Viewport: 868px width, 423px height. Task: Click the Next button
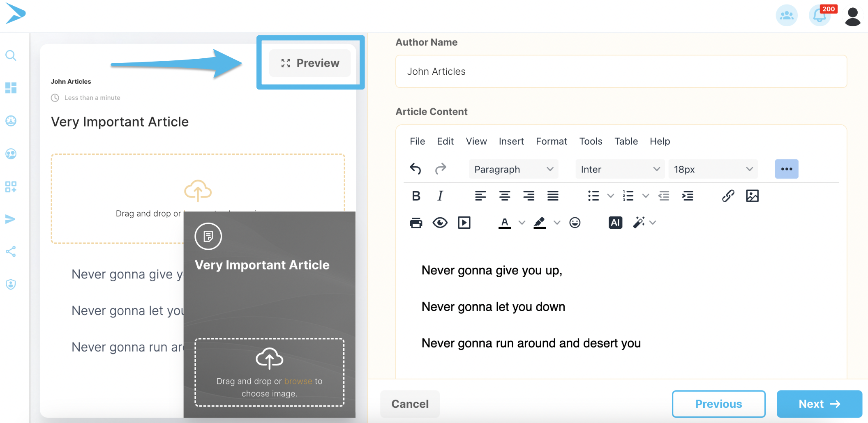819,404
